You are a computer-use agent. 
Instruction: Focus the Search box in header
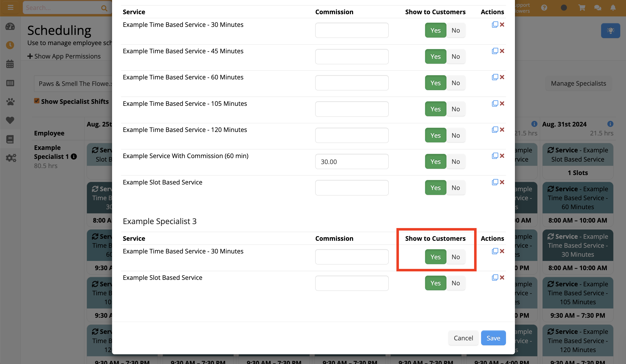[62, 8]
